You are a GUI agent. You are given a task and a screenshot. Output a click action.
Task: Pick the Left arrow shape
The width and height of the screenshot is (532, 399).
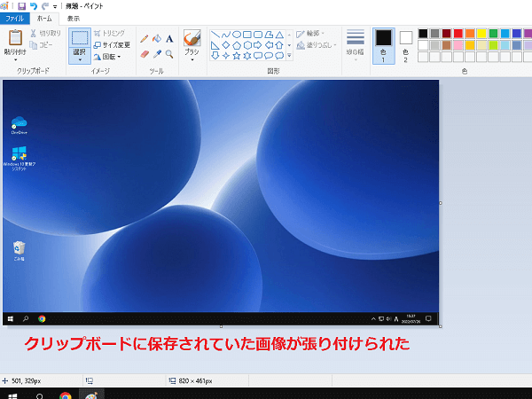click(x=269, y=45)
